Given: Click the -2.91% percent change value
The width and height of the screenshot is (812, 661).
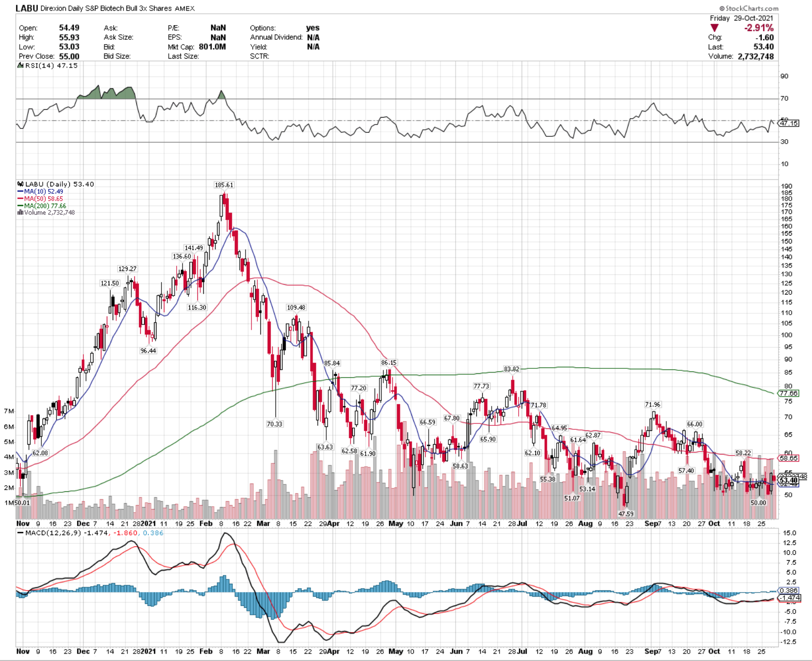Looking at the screenshot, I should point(758,28).
